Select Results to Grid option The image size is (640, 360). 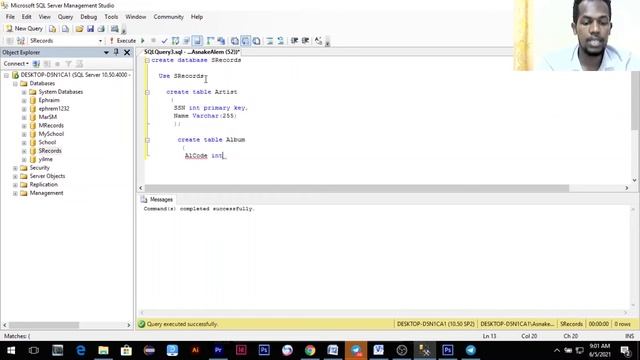click(x=246, y=41)
